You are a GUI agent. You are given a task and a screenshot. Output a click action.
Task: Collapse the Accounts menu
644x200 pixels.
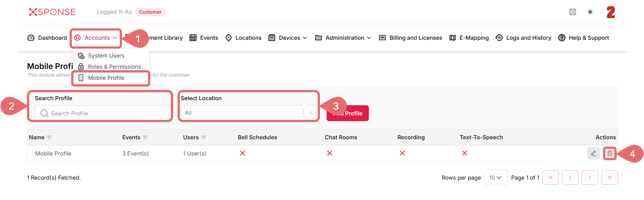[96, 38]
